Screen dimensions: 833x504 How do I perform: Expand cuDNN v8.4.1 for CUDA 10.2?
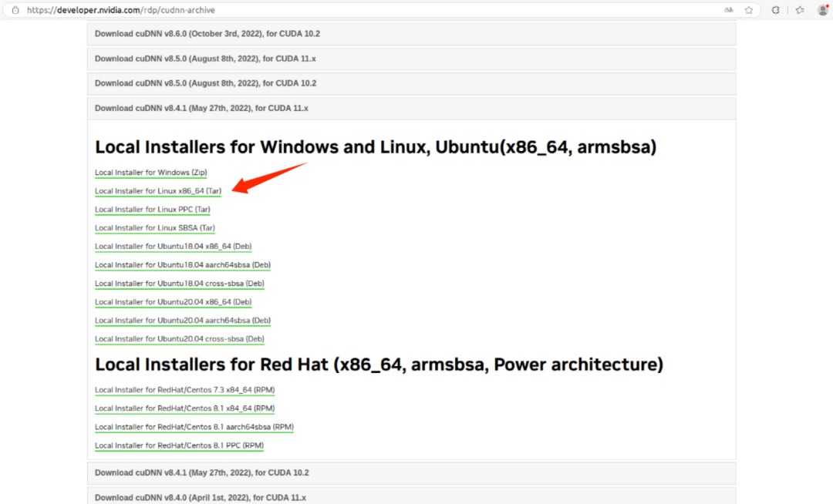(412, 472)
